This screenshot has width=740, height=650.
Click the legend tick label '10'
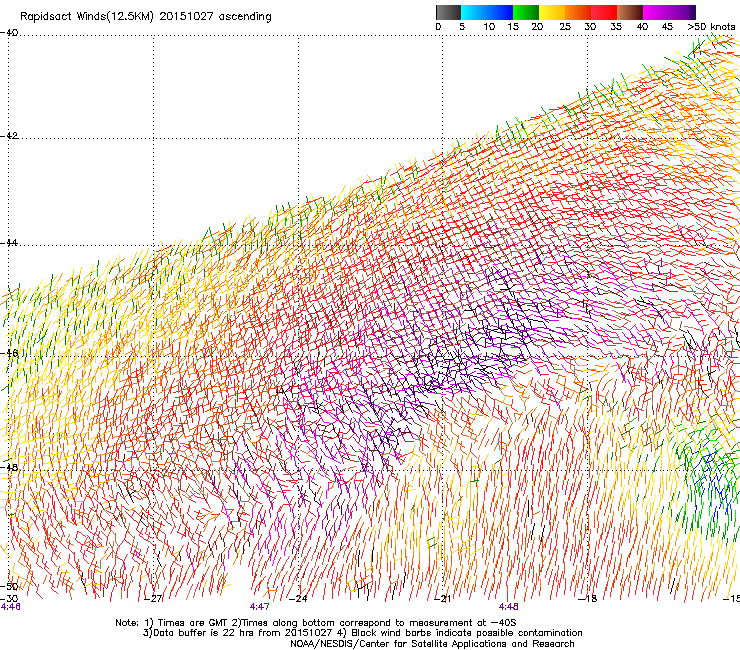[x=489, y=27]
